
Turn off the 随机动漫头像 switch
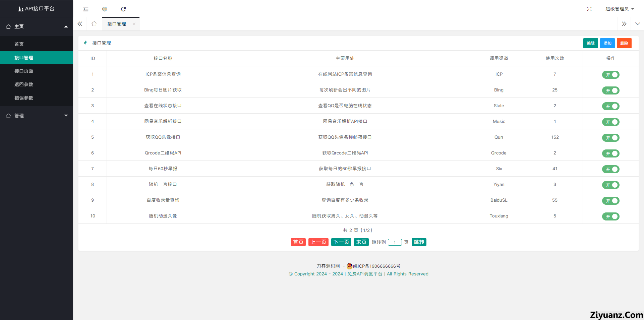pos(610,216)
